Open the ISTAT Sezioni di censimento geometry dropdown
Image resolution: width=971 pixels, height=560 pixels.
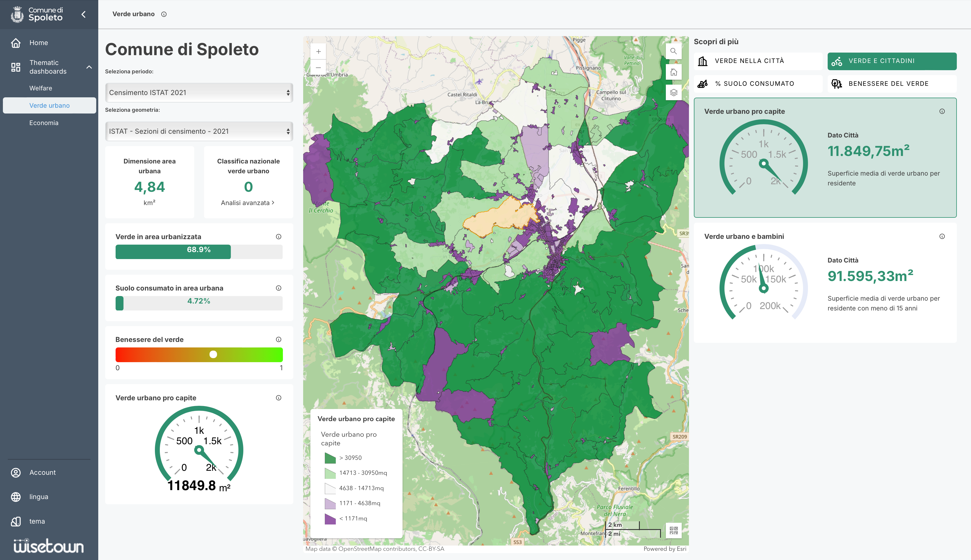point(199,131)
